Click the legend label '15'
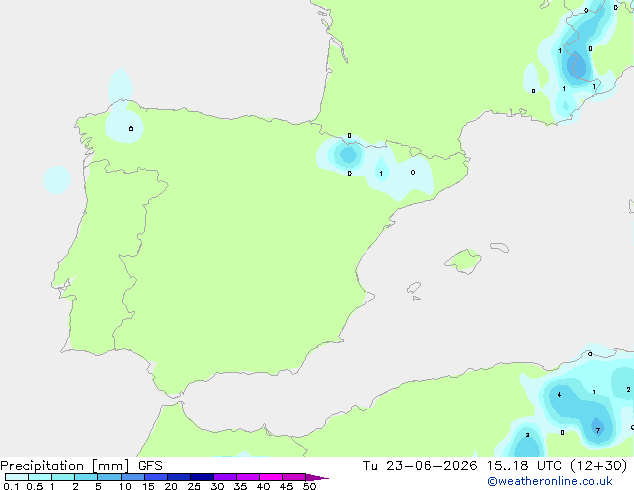634x490 pixels. point(148,486)
